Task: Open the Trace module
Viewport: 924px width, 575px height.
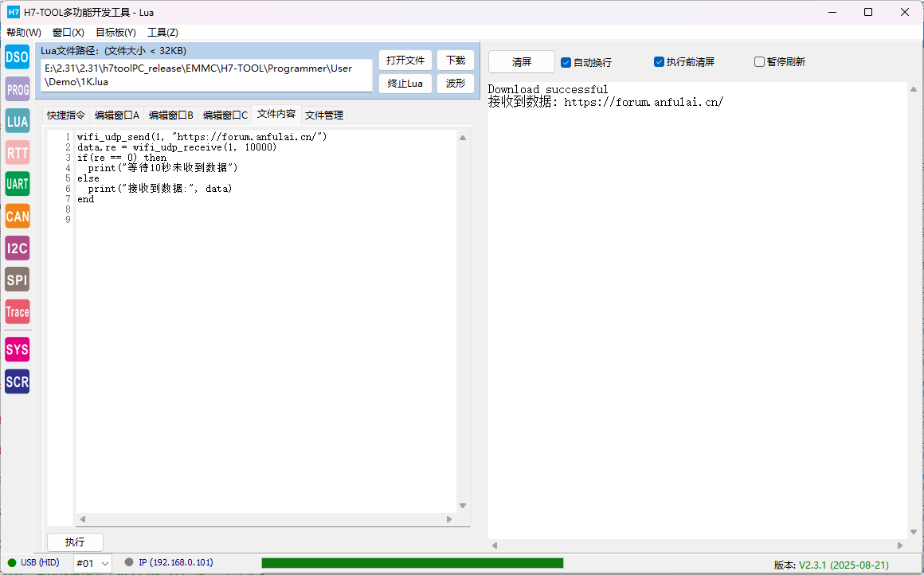Action: [17, 311]
